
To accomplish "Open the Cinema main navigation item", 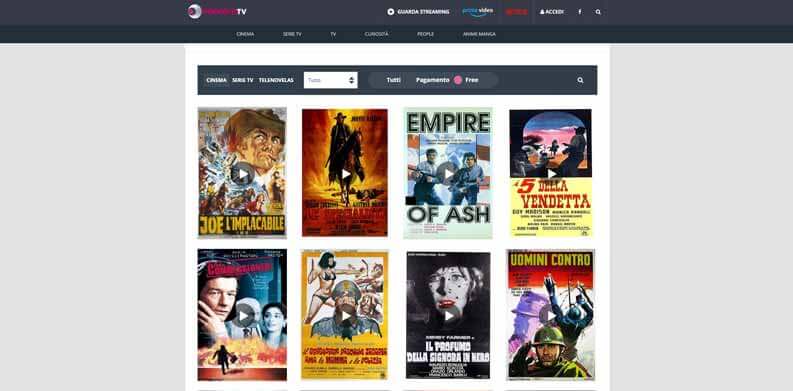I will click(x=245, y=34).
